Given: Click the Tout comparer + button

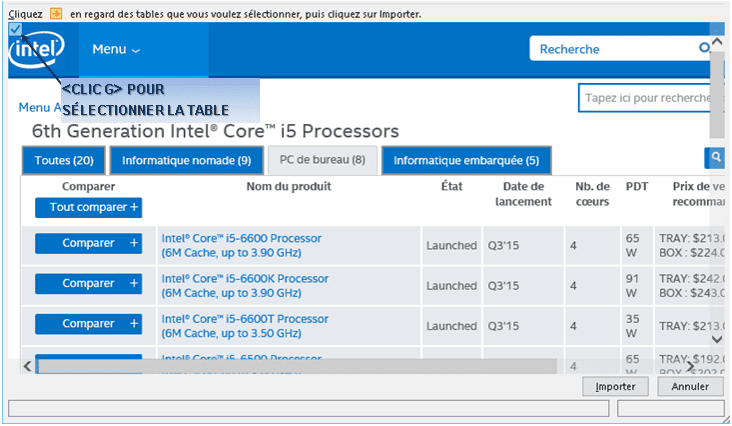Looking at the screenshot, I should 89,207.
